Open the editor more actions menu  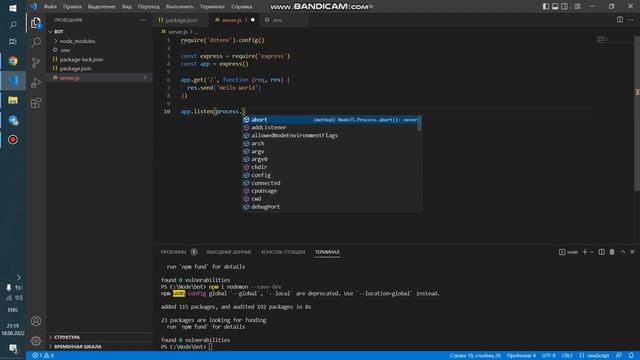point(631,20)
